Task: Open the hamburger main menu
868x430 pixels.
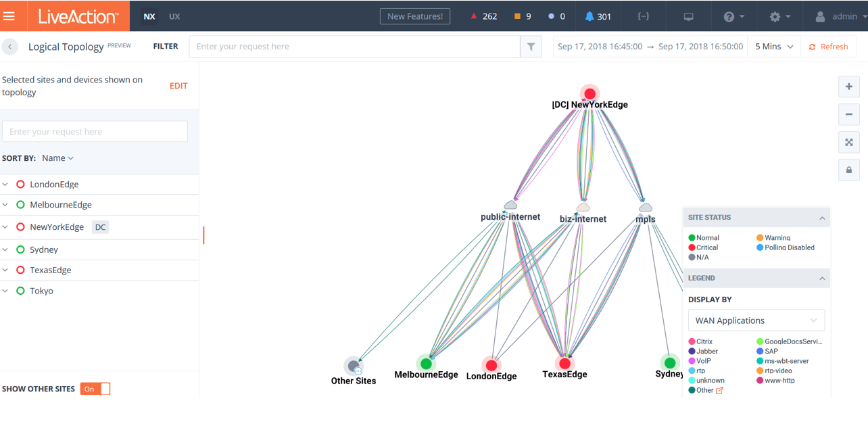Action: [x=9, y=16]
